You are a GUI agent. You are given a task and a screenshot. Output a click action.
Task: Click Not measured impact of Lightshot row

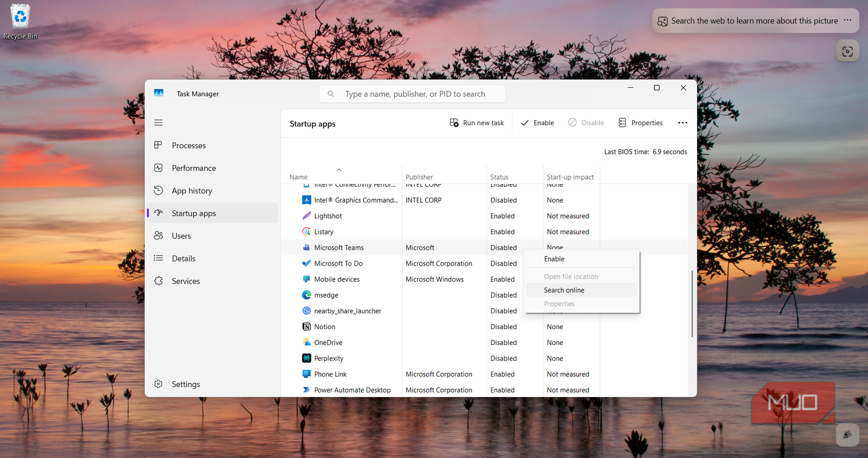click(568, 216)
